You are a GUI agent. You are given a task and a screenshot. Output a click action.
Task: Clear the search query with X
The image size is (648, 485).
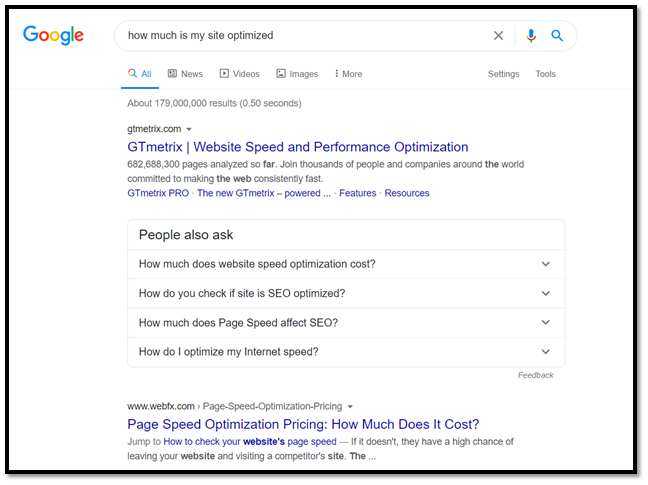(x=498, y=36)
